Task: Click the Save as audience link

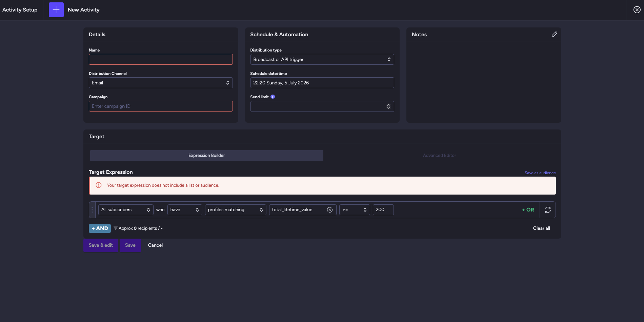Action: point(540,173)
